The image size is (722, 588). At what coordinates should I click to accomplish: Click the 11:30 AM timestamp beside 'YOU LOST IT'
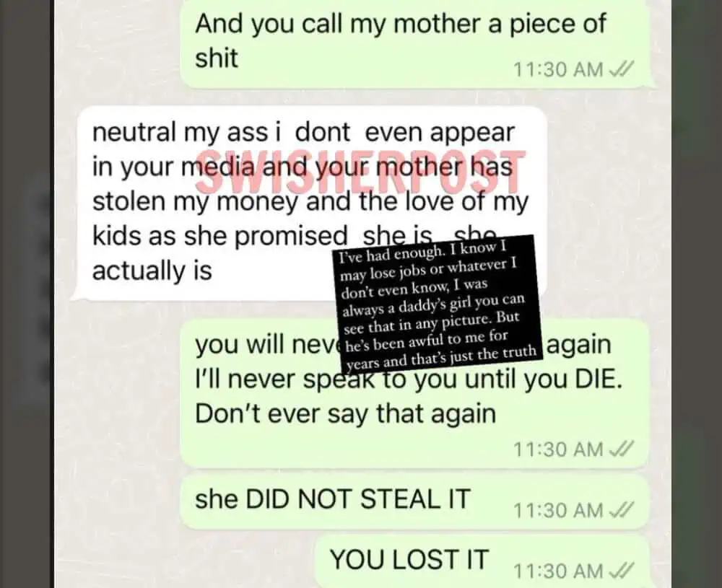(557, 571)
